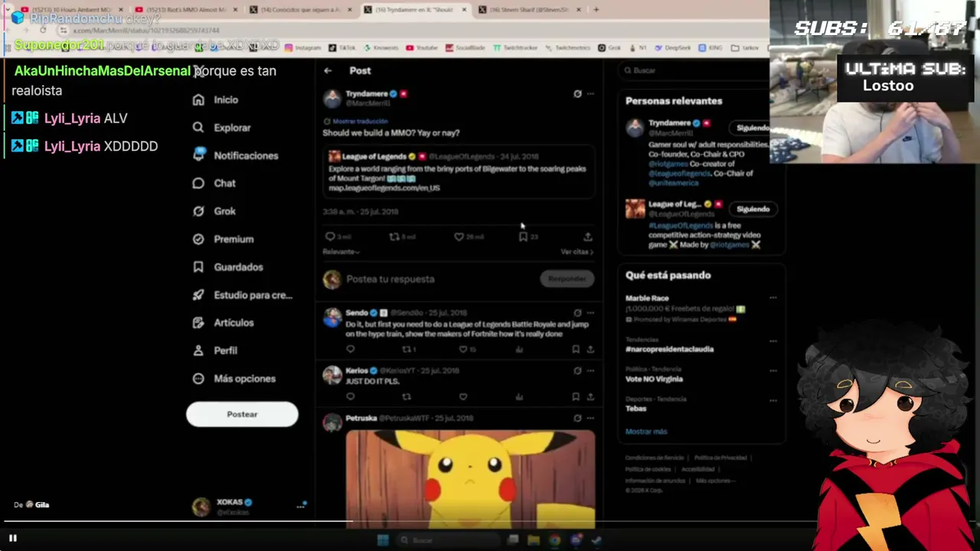980x551 pixels.
Task: Share Tryndamere's main post
Action: pyautogui.click(x=587, y=237)
